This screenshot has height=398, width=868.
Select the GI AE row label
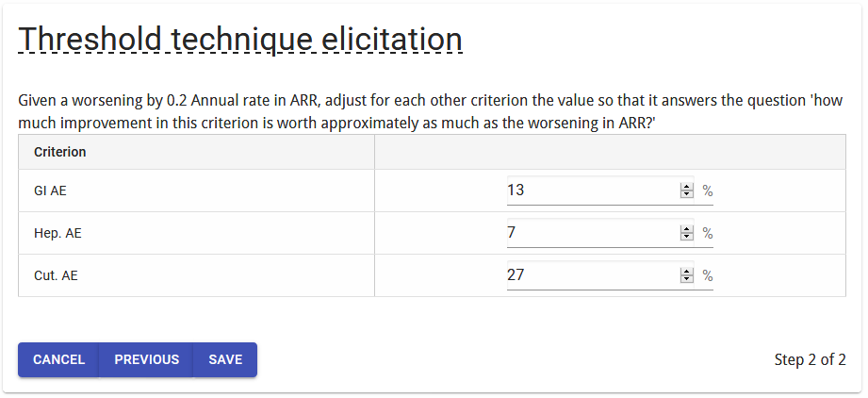[x=50, y=191]
